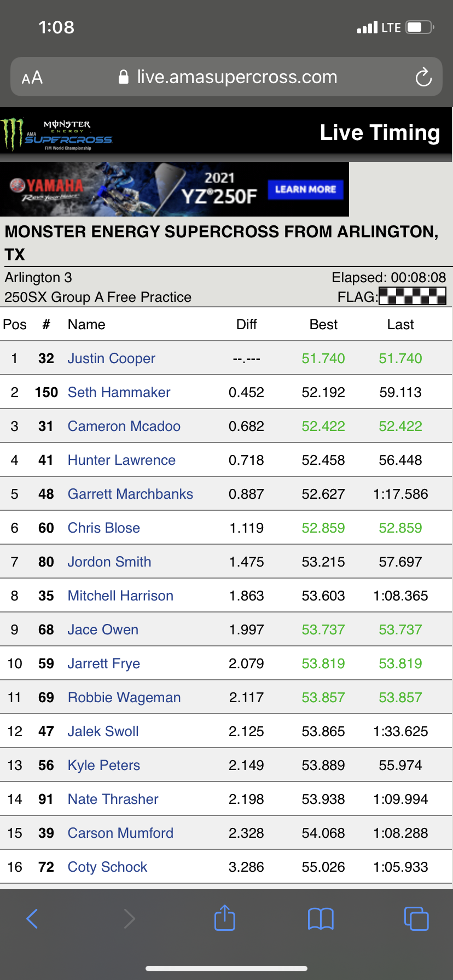Tap the Best column header
The height and width of the screenshot is (980, 453).
(x=323, y=324)
